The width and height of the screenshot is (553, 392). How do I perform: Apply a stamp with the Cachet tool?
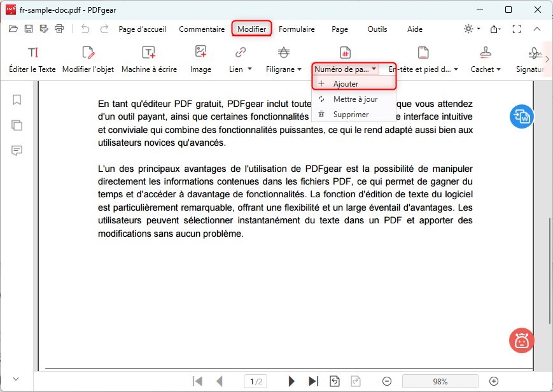point(485,59)
